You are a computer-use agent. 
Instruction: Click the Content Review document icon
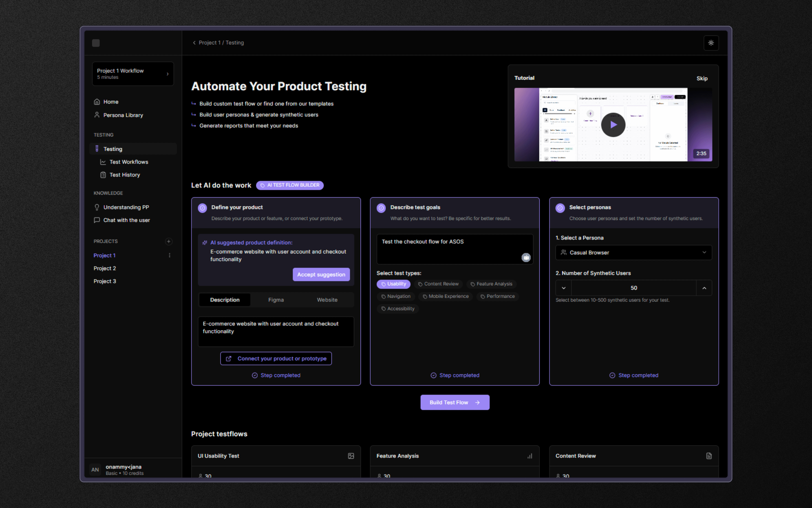click(x=709, y=456)
